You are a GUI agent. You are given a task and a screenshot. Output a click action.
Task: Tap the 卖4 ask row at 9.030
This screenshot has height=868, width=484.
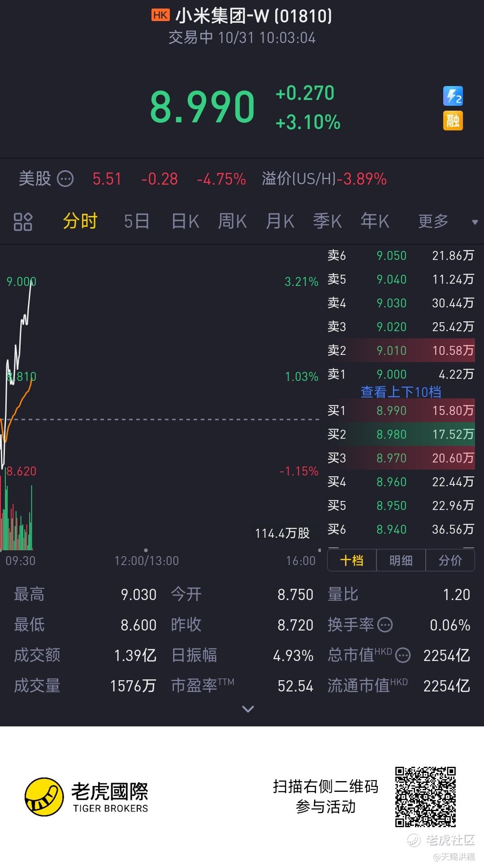tap(401, 303)
